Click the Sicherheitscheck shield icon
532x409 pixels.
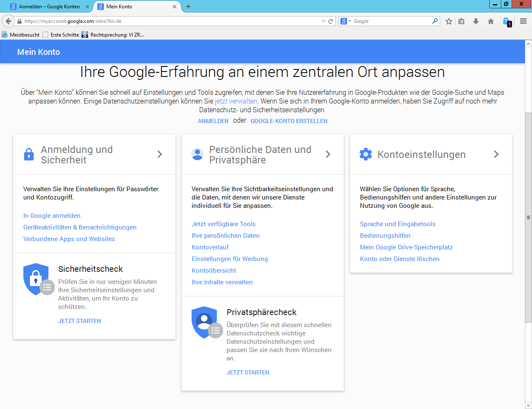click(39, 279)
